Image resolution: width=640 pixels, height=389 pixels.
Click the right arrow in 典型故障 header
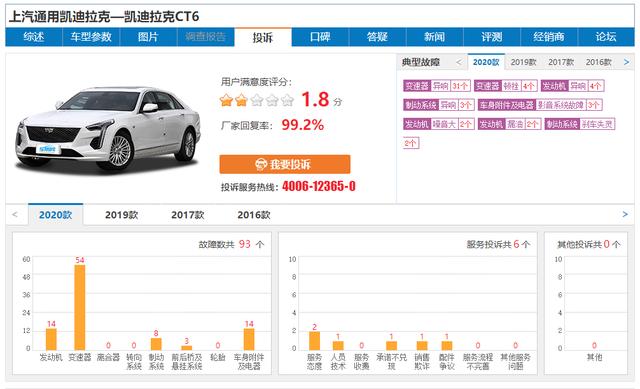click(x=627, y=62)
